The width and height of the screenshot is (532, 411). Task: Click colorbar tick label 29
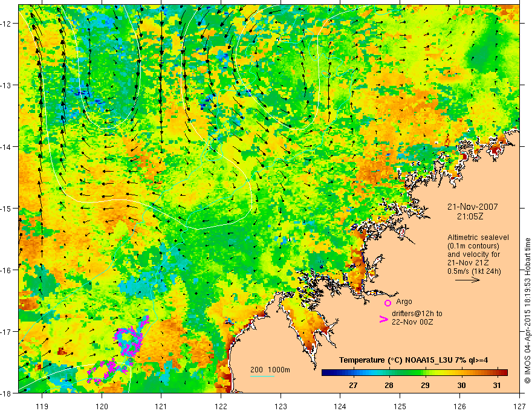(425, 385)
